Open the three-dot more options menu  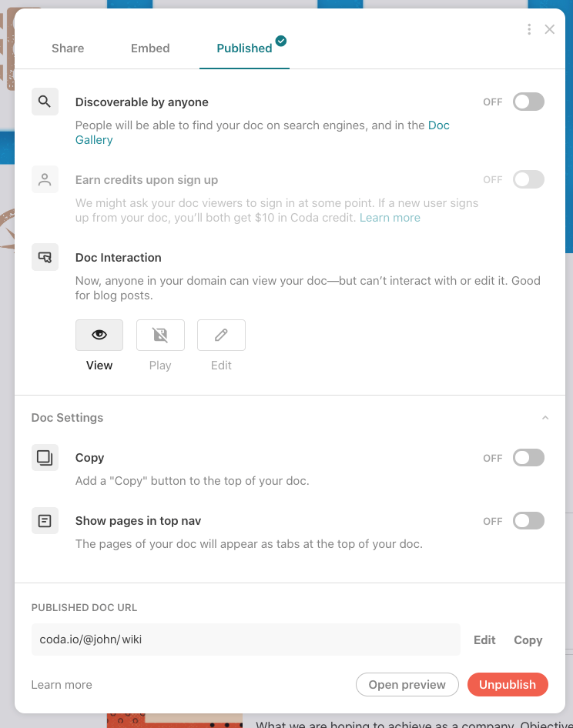[529, 29]
